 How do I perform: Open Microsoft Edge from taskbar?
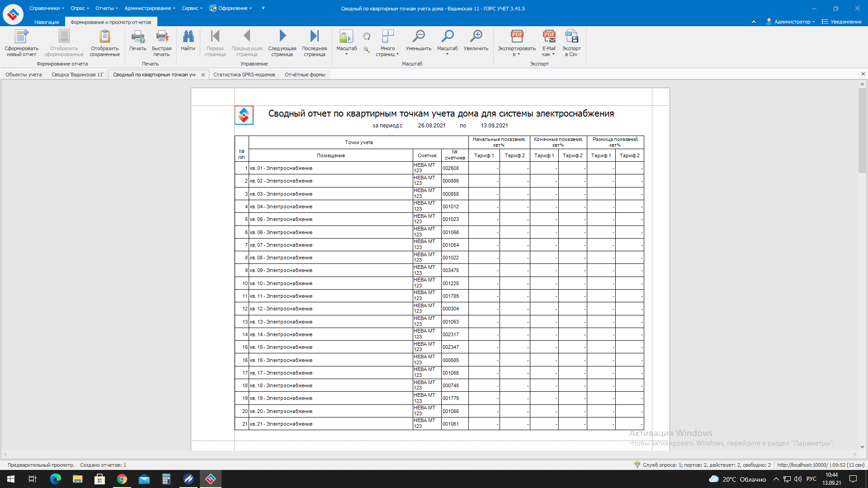[55, 479]
